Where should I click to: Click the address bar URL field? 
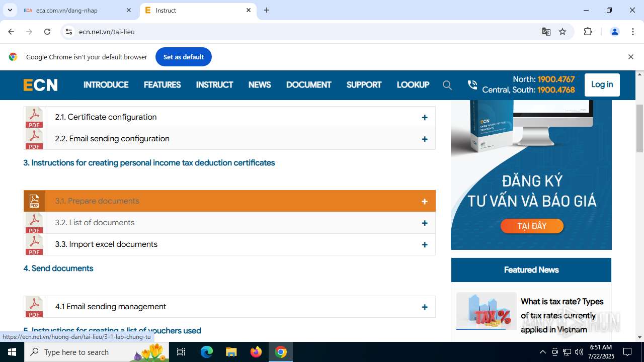pos(302,32)
